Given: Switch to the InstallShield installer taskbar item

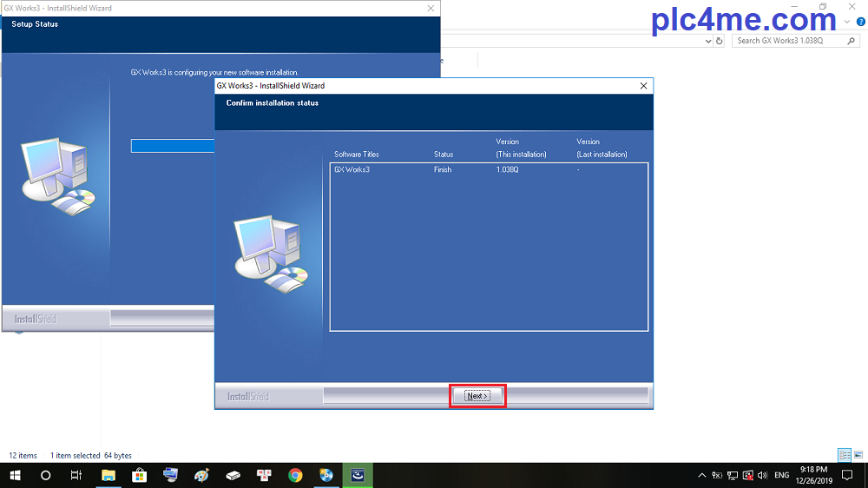Looking at the screenshot, I should click(358, 475).
